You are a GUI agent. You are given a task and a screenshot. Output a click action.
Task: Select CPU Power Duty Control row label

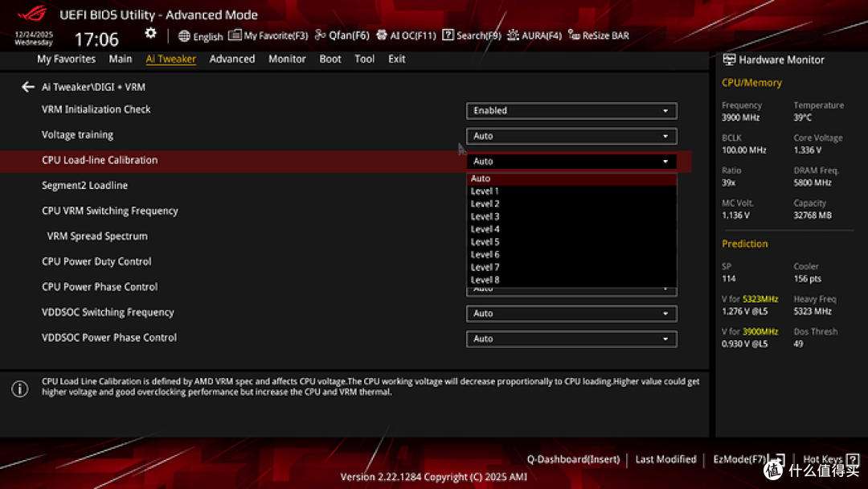click(96, 261)
